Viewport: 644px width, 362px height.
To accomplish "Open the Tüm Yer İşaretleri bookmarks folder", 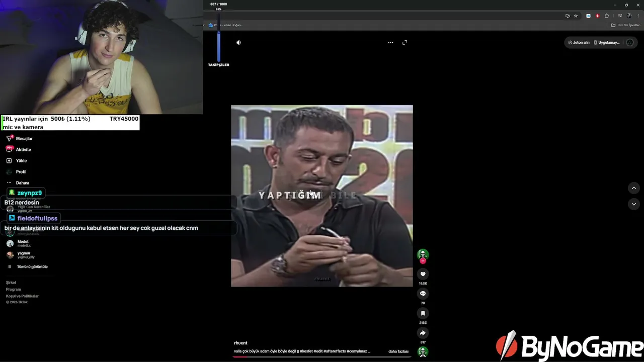I will [626, 25].
